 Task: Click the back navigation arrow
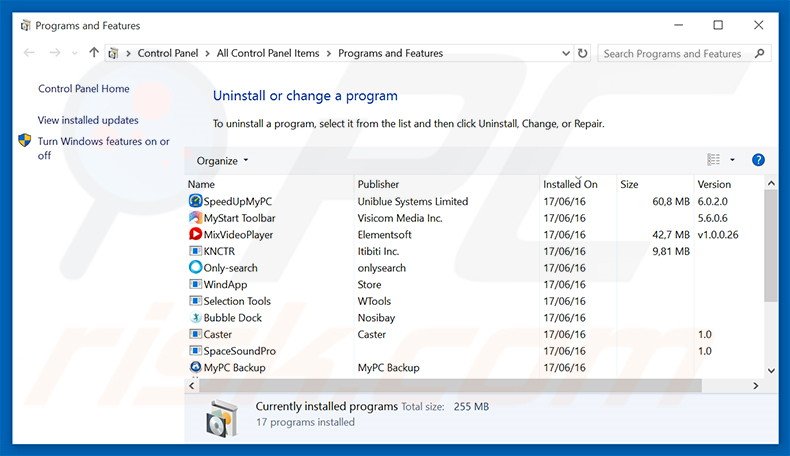click(x=29, y=53)
